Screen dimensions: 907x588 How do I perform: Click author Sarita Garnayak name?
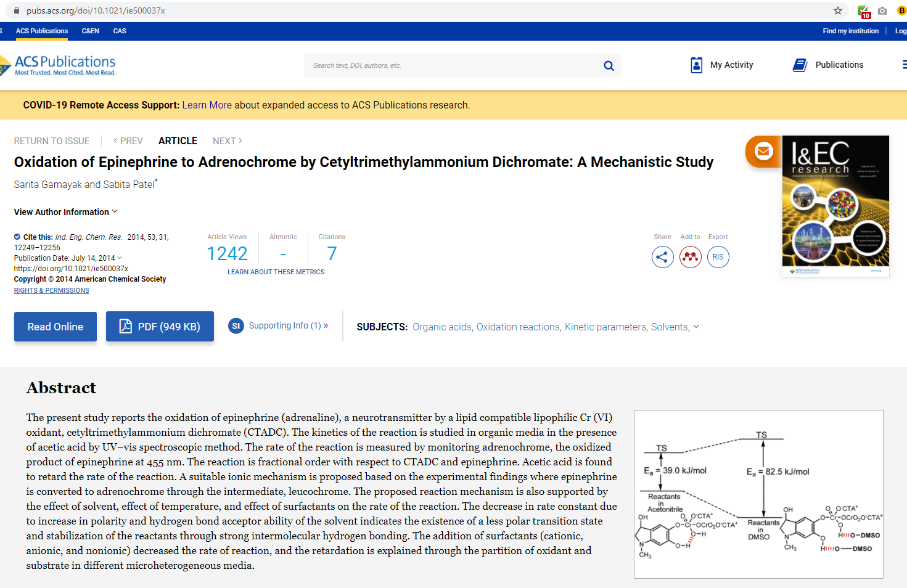click(48, 184)
